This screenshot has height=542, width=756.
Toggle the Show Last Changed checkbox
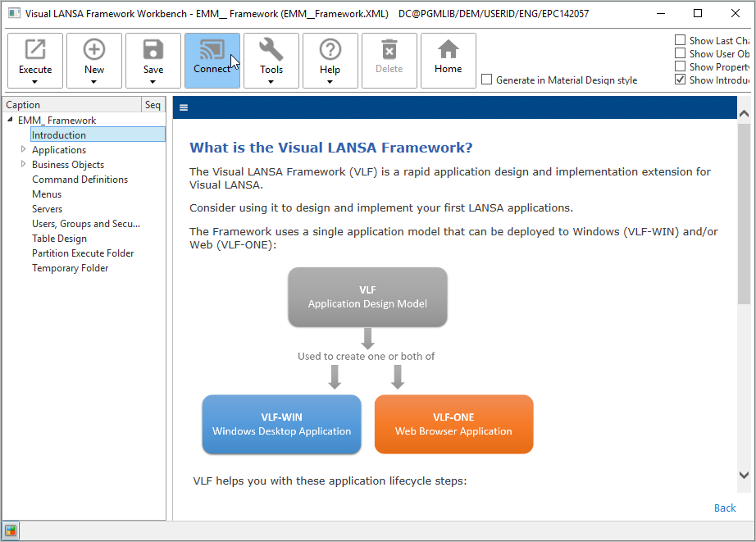[x=680, y=40]
